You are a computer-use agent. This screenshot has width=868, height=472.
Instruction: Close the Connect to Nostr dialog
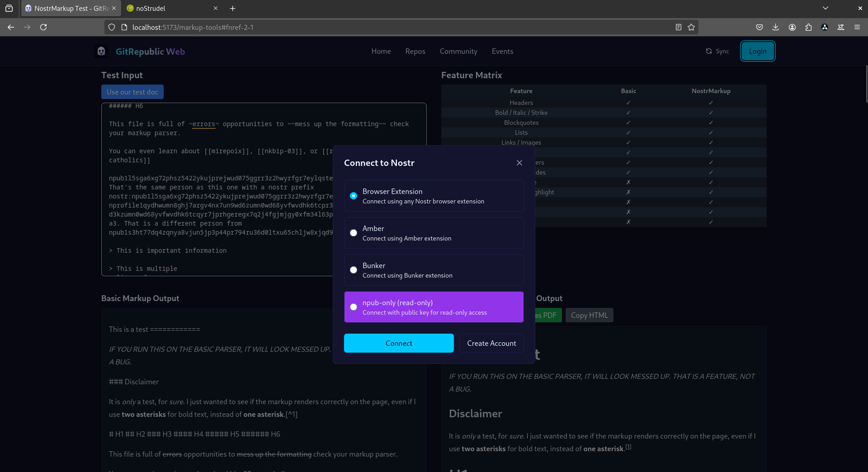click(519, 163)
